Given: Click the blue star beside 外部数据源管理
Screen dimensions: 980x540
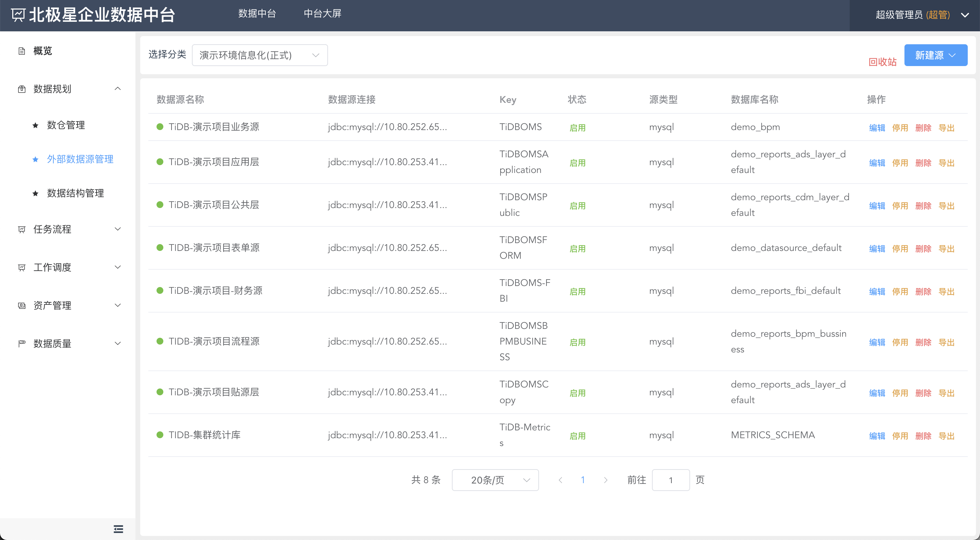Looking at the screenshot, I should pos(35,159).
